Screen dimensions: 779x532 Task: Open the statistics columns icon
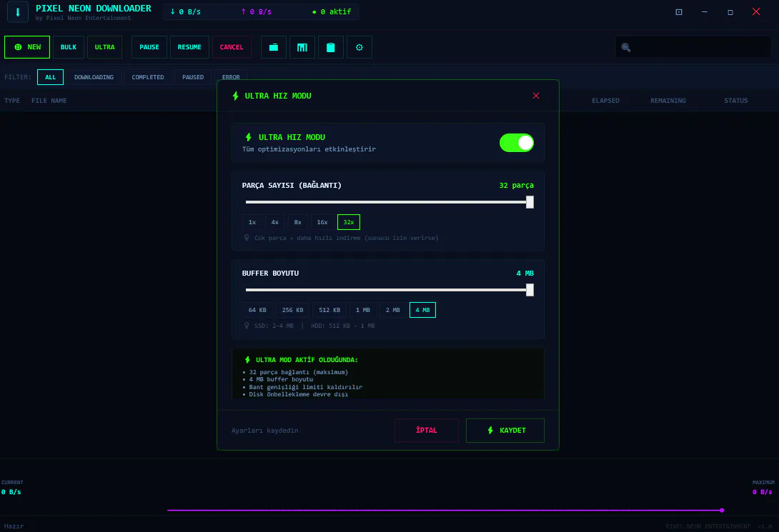(x=302, y=47)
